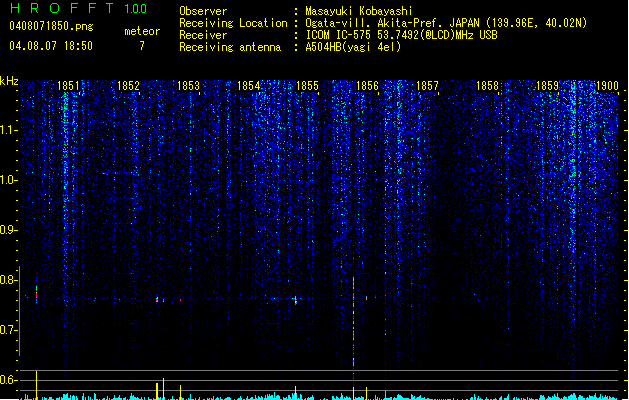Click the 0.6 kHz axis label
This screenshot has width=629, height=400.
point(8,380)
